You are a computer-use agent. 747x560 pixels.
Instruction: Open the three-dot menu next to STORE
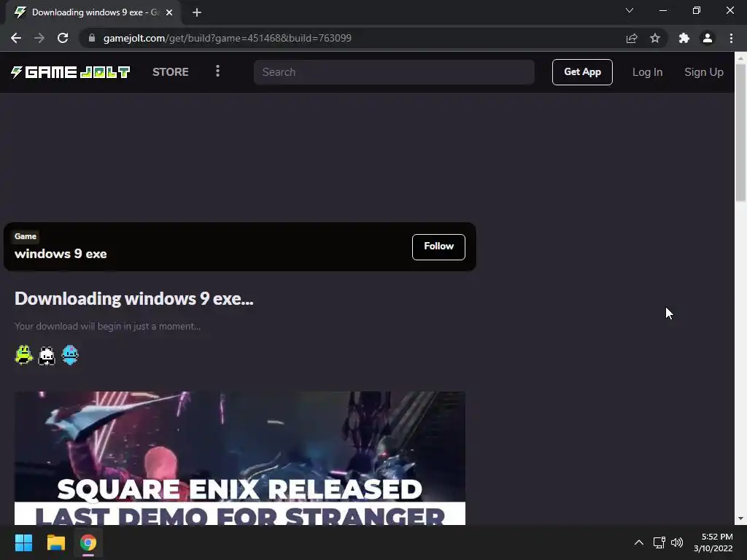217,71
